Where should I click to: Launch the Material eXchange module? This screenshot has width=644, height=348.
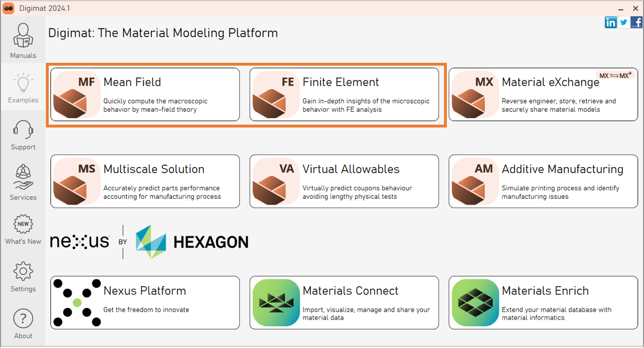pos(543,94)
